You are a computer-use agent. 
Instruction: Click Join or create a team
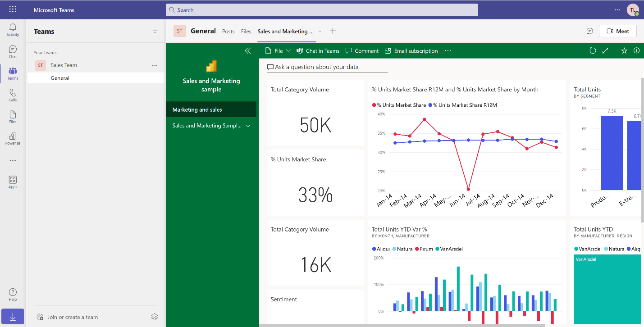click(67, 317)
